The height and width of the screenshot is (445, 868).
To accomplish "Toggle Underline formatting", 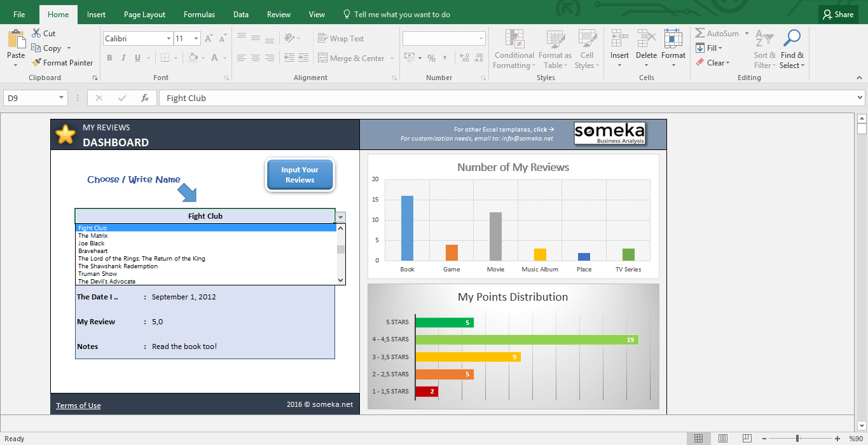I will (137, 58).
